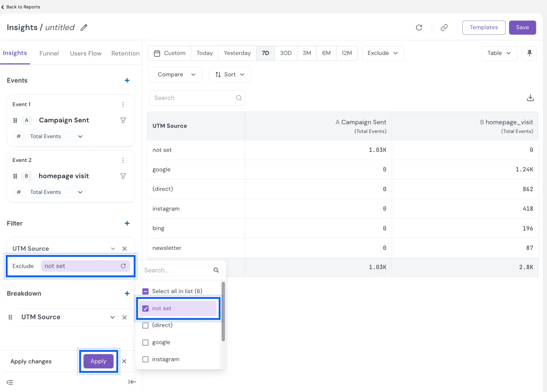Expand the UTM Source filter property dropdown
This screenshot has width=547, height=392.
click(113, 249)
